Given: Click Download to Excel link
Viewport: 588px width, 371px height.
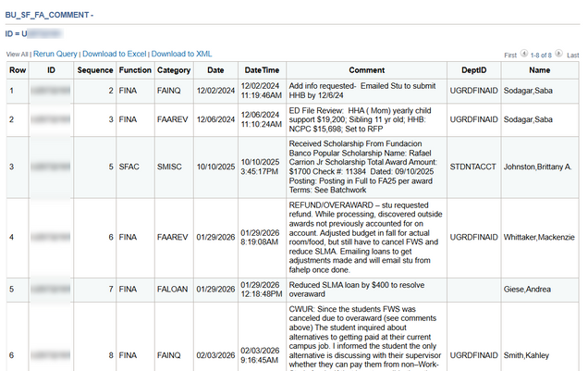Looking at the screenshot, I should coord(115,54).
